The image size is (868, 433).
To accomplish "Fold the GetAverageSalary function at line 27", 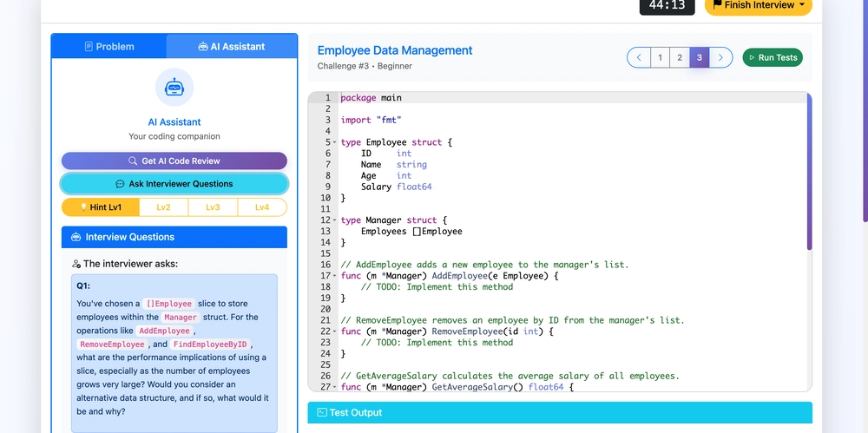I will (335, 387).
